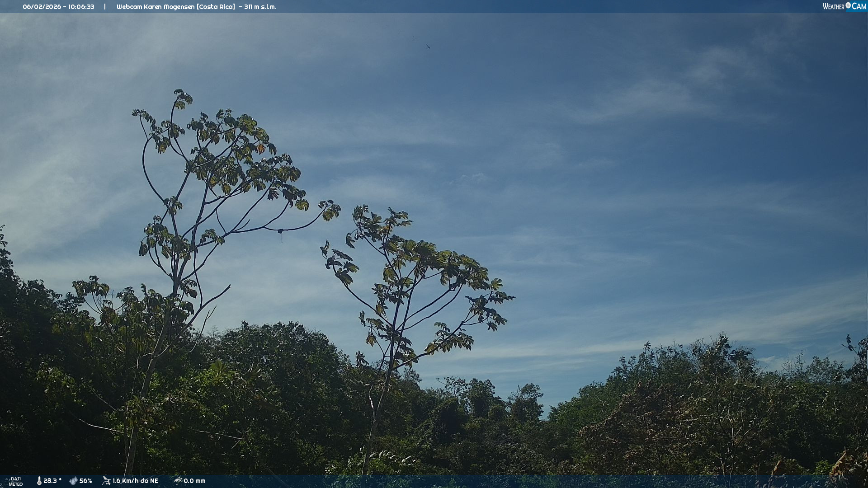Click the thermometer temperature icon

(x=39, y=481)
